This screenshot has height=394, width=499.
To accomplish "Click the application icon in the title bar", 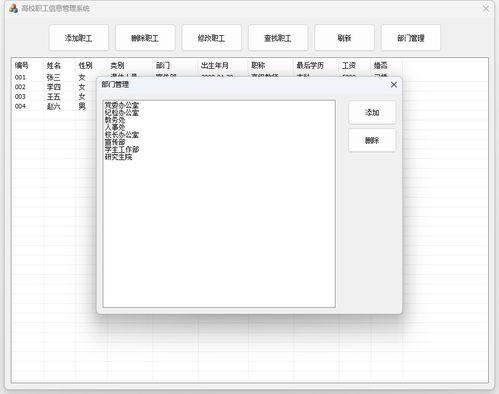I will tap(13, 8).
